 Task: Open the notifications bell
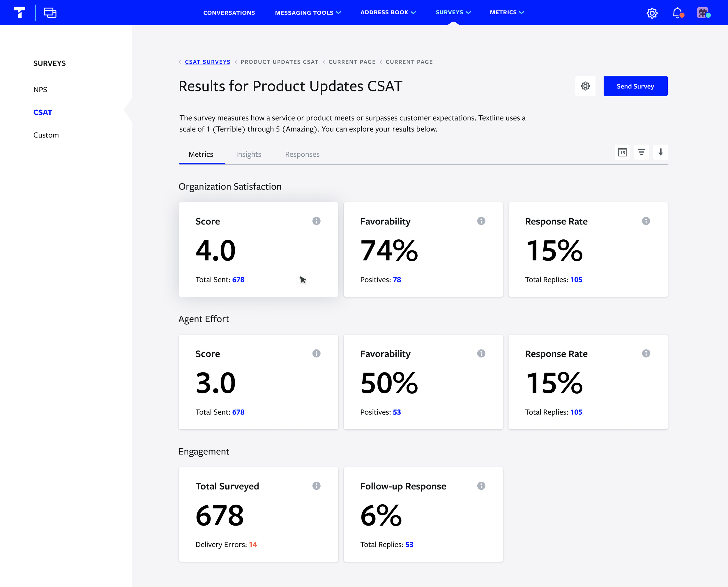pos(678,13)
